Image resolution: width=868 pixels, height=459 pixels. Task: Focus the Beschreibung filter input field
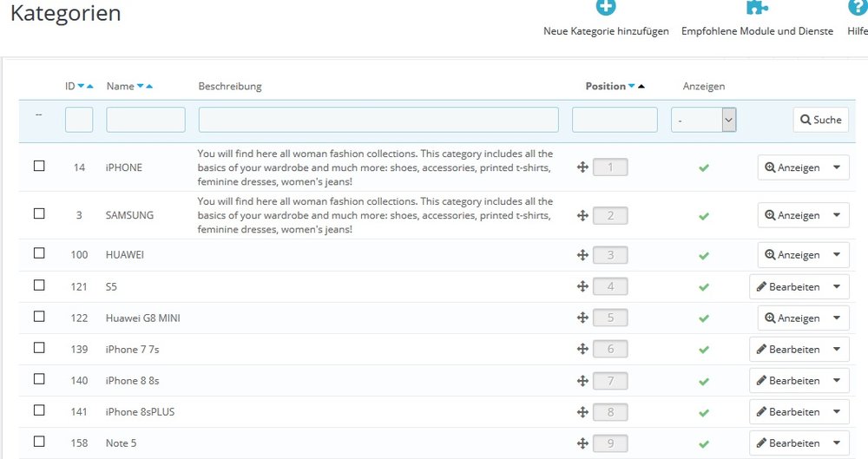(x=378, y=120)
